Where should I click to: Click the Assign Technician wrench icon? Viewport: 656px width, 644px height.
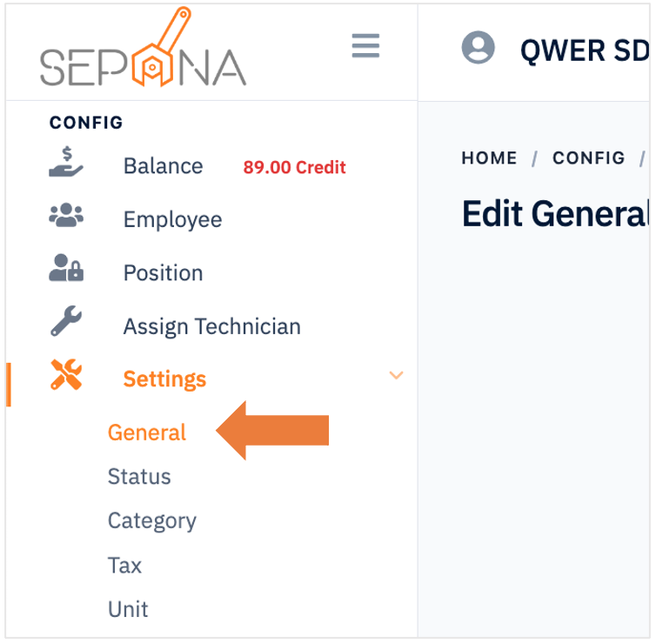tap(66, 321)
